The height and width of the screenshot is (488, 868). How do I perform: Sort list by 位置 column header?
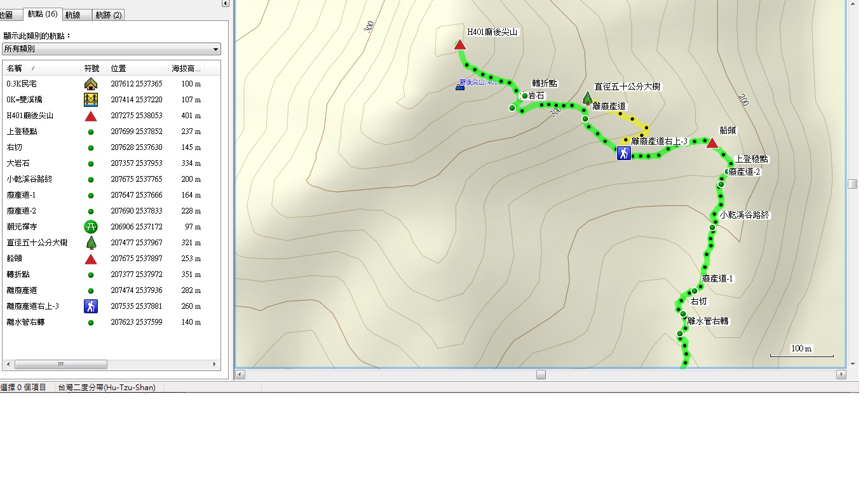(138, 68)
